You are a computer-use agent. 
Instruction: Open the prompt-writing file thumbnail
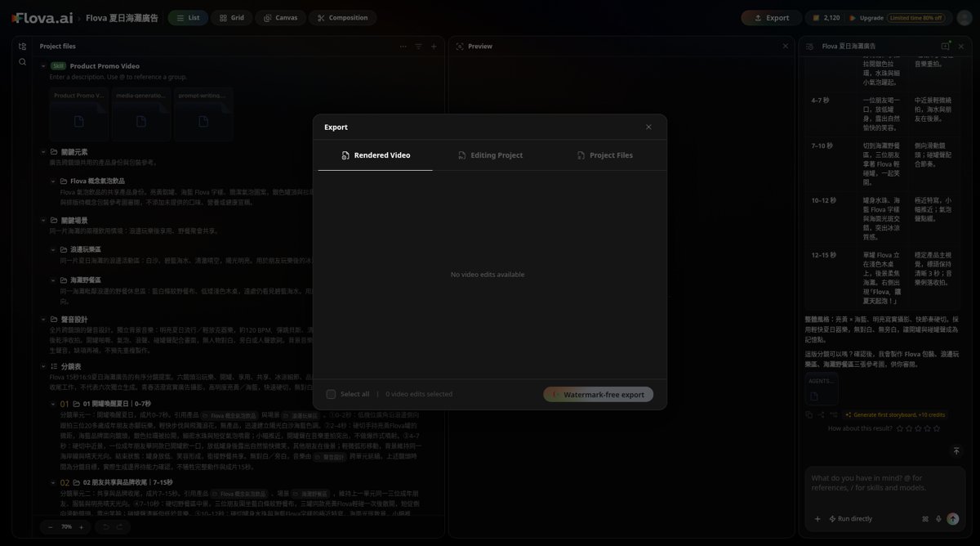coord(203,114)
